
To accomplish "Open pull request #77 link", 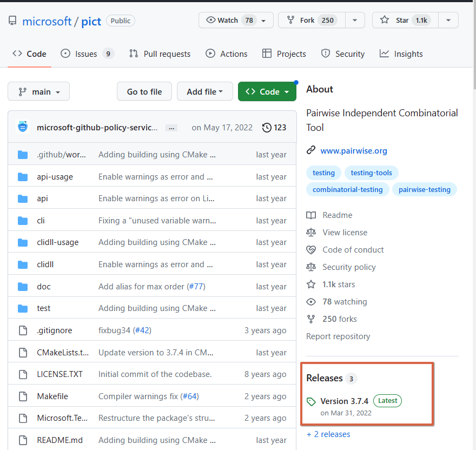I will point(196,286).
